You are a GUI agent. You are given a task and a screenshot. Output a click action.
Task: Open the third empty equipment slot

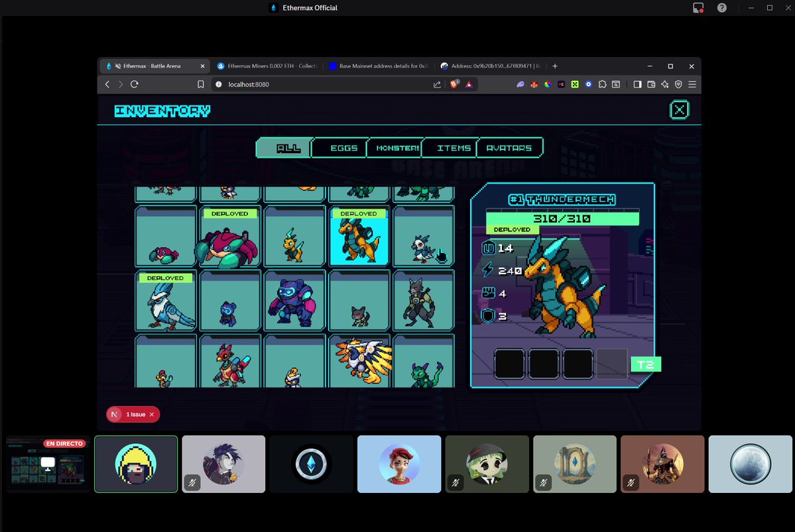pos(578,363)
